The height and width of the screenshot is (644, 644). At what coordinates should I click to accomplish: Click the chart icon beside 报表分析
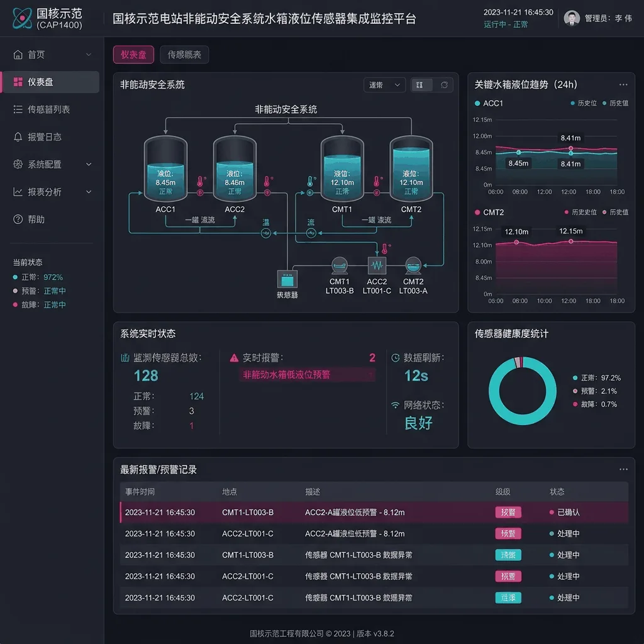tap(18, 192)
